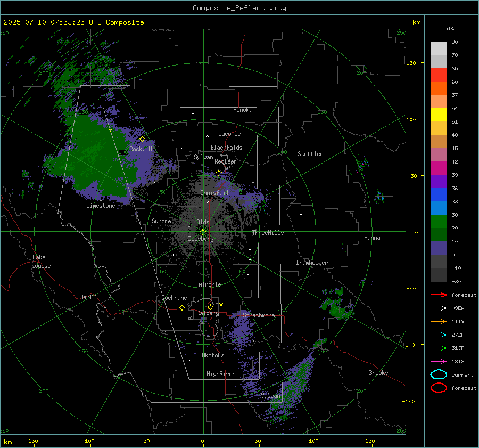Click the 'Olds' map label
The image size is (479, 448).
coord(203,222)
